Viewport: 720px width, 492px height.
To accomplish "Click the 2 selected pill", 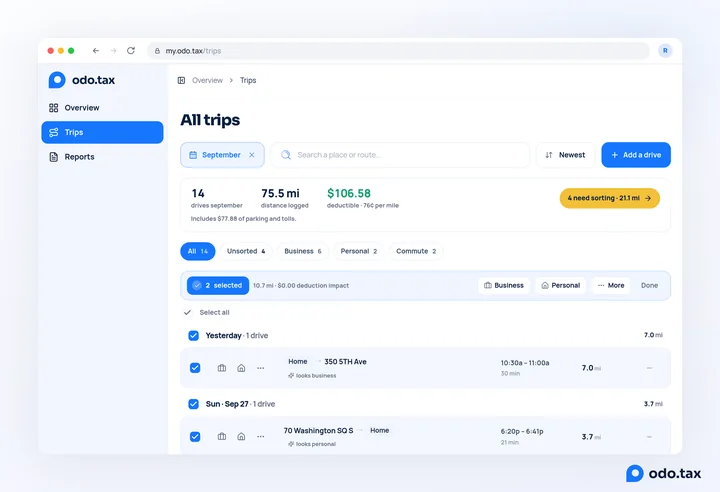I will point(218,285).
